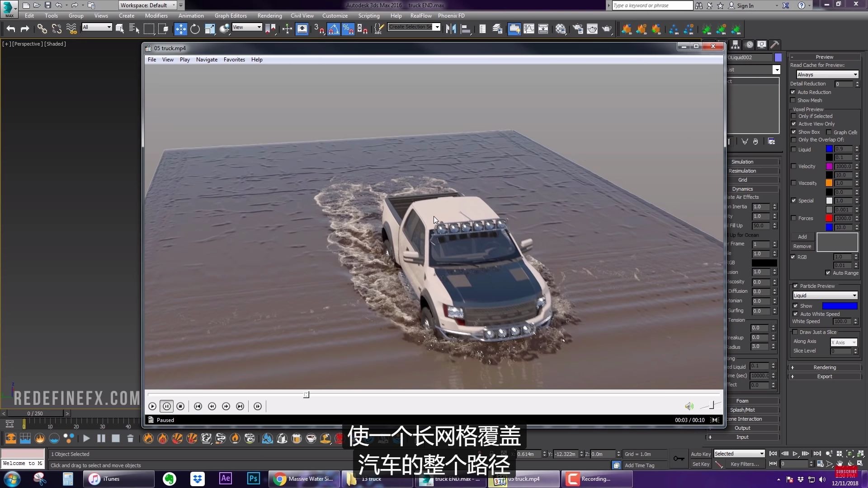868x488 pixels.
Task: Select the Select and Move tool
Action: click(x=181, y=28)
